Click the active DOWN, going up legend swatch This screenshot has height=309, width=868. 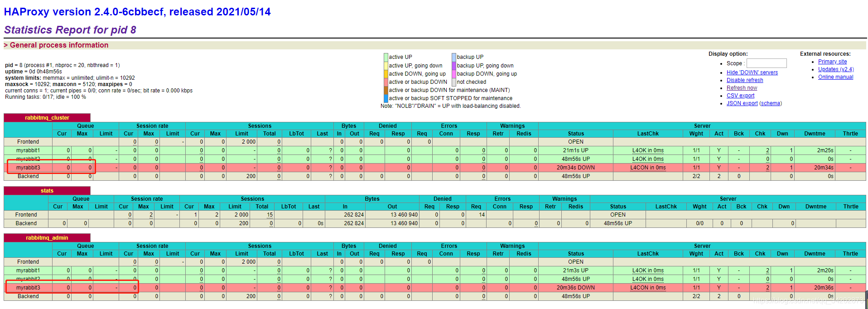(x=386, y=74)
